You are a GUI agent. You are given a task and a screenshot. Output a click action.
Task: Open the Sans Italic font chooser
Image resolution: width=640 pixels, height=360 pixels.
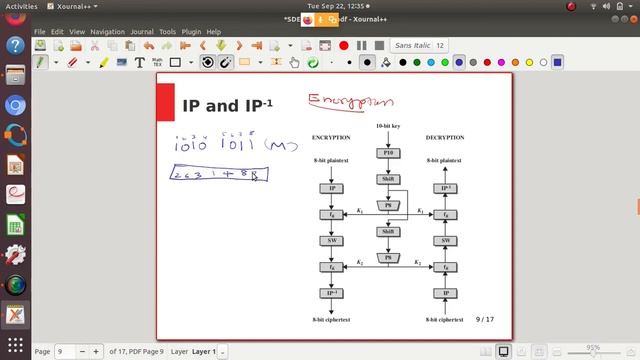click(419, 45)
